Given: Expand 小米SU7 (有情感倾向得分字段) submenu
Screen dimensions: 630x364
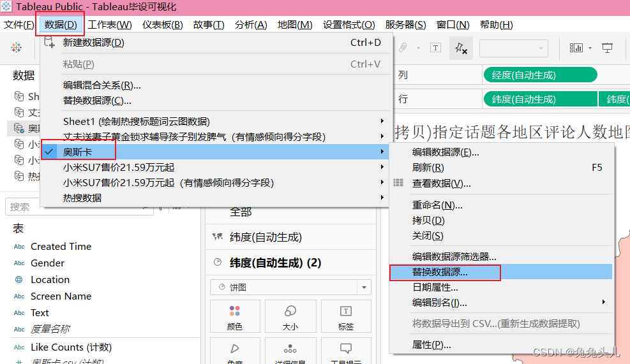Looking at the screenshot, I should pyautogui.click(x=382, y=182).
